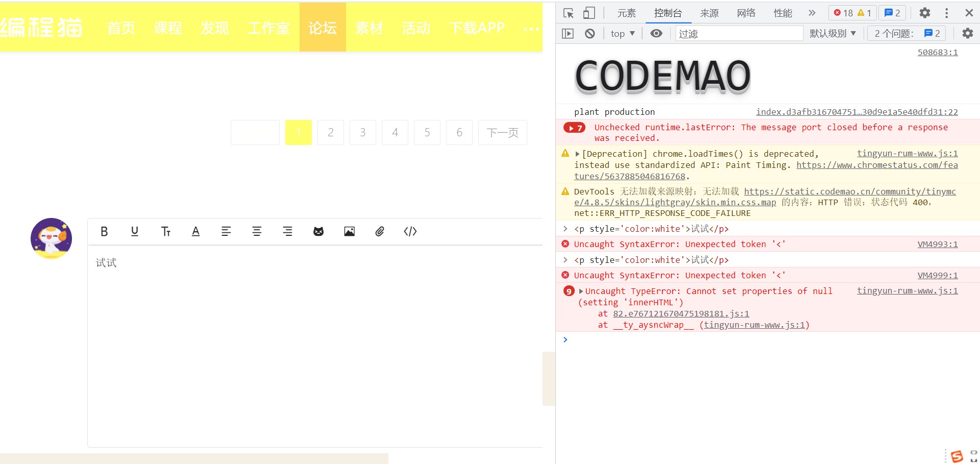
Task: Open the 2 个问题 issues link
Action: [x=907, y=34]
